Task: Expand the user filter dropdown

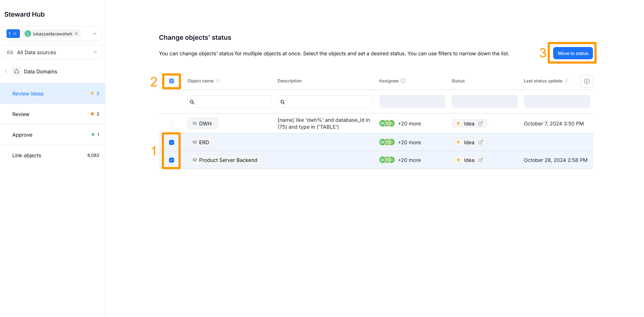Action: [x=94, y=34]
